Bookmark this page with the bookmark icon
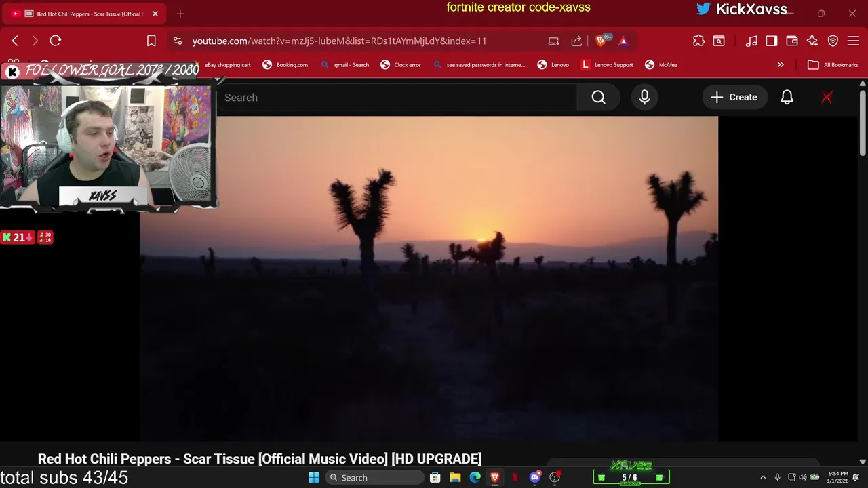The image size is (868, 488). click(x=151, y=41)
